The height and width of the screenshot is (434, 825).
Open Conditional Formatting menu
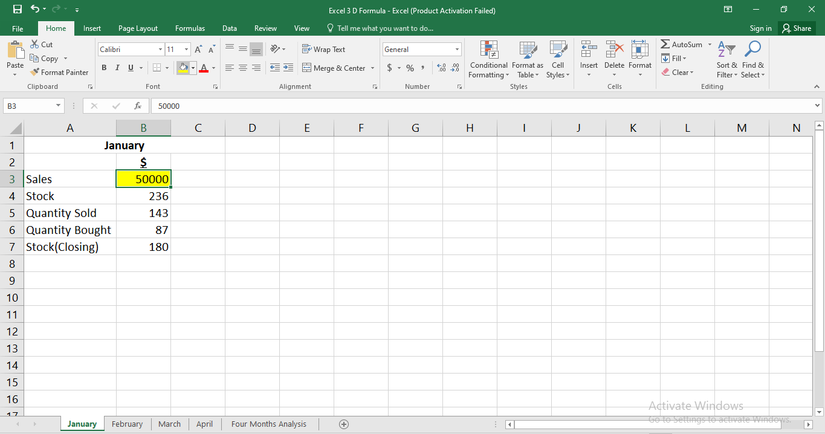[488, 58]
